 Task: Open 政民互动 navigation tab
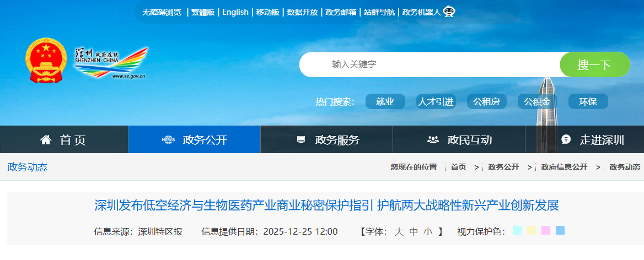click(x=459, y=139)
